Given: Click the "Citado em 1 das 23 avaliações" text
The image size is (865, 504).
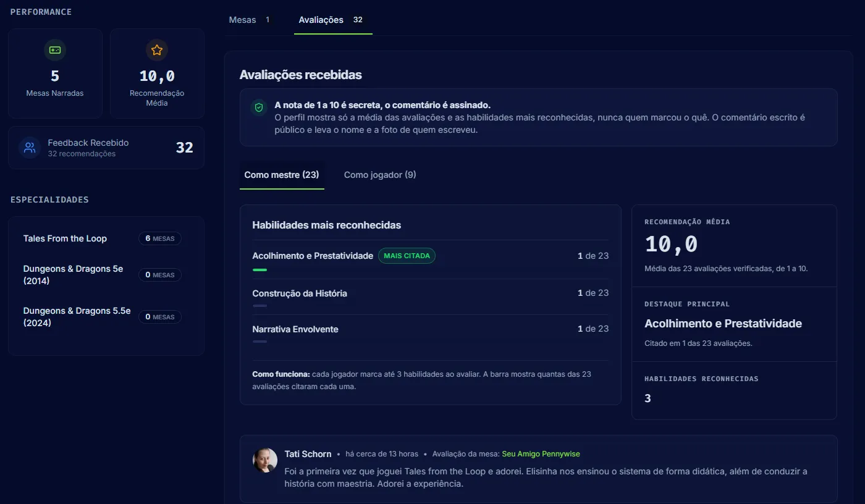Looking at the screenshot, I should (698, 343).
